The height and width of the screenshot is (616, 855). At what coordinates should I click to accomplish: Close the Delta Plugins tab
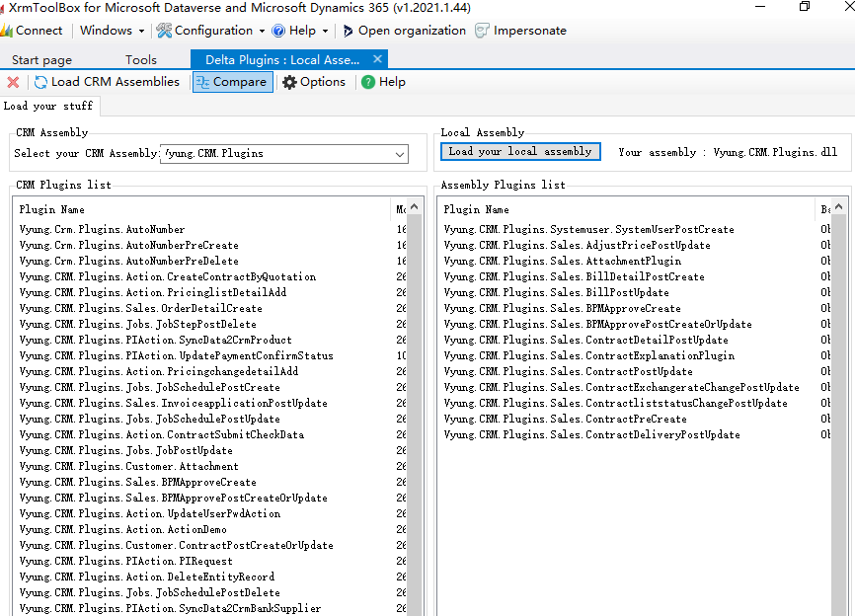coord(377,59)
